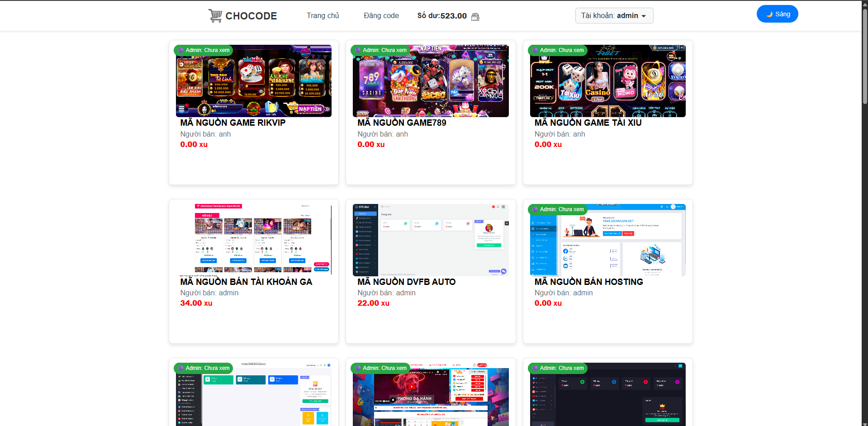Click the Admin: Chưa xem badge on RIKVIP card

coord(204,50)
